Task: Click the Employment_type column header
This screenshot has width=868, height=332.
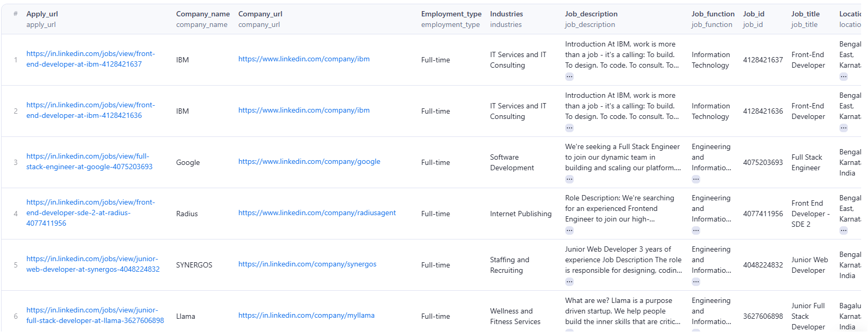Action: tap(451, 14)
